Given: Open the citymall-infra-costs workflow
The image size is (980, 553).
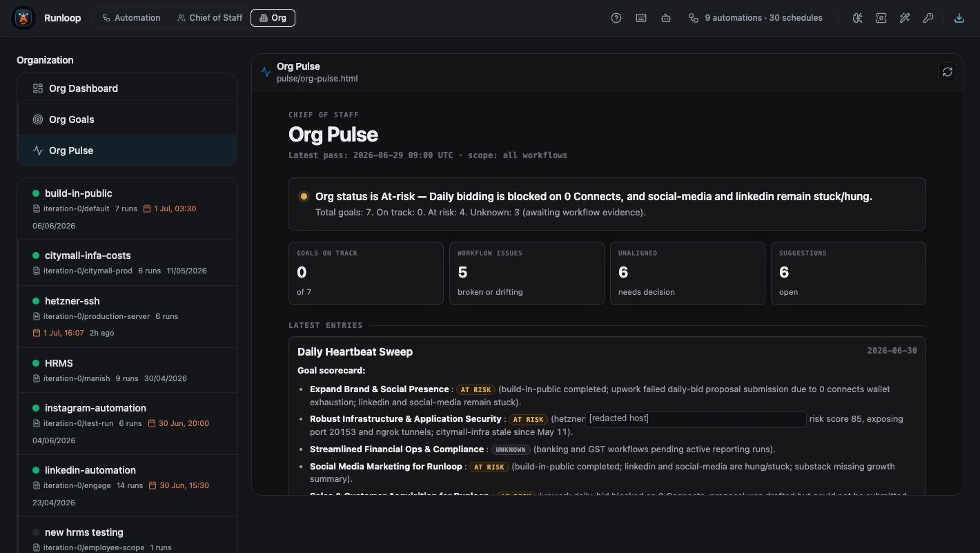Looking at the screenshot, I should coord(127,262).
